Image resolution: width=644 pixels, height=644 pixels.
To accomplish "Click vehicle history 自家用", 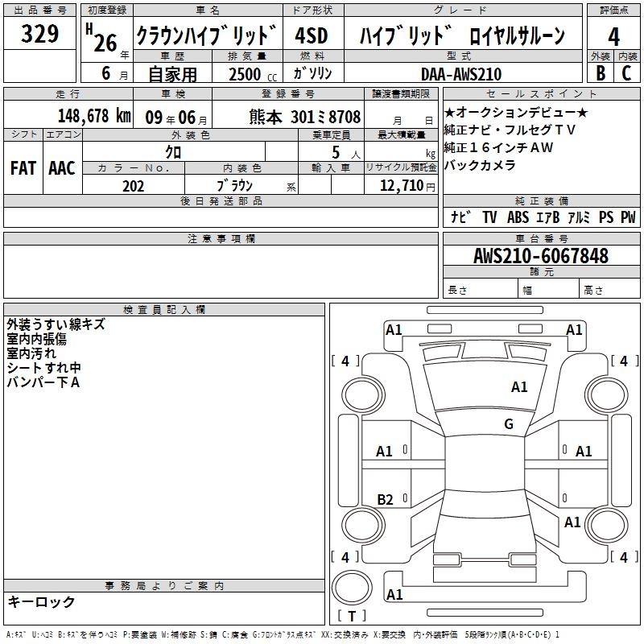I will 172,74.
